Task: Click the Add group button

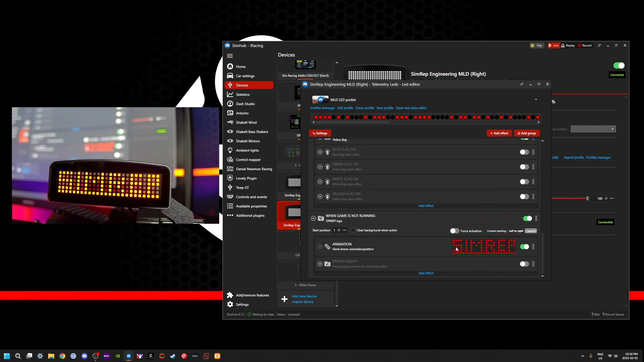Action: pos(527,133)
